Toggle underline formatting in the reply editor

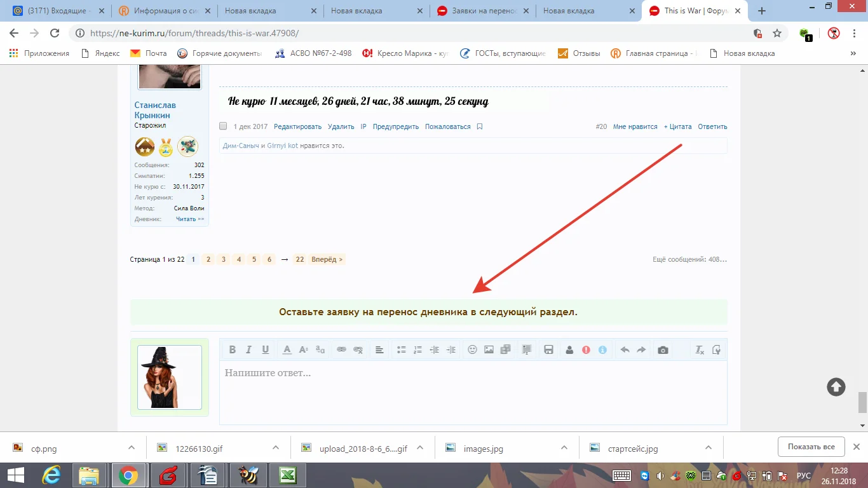(x=266, y=349)
